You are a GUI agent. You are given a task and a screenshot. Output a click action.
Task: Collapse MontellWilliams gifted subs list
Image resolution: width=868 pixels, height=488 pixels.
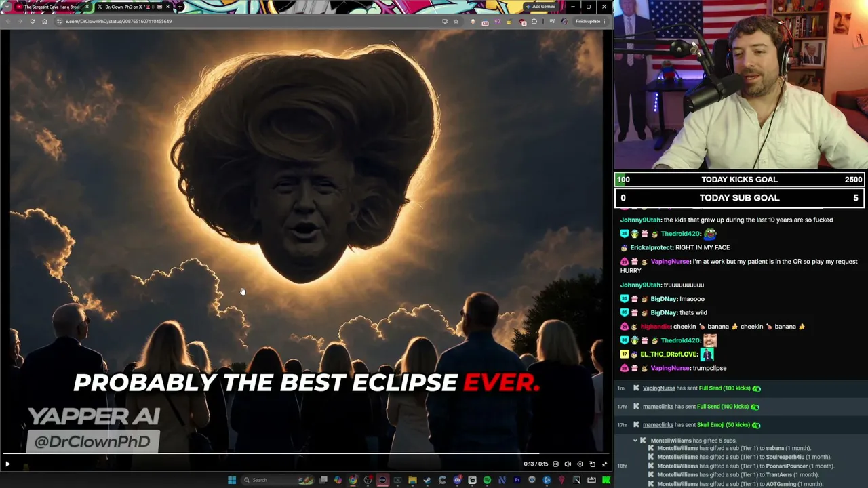[x=635, y=441]
